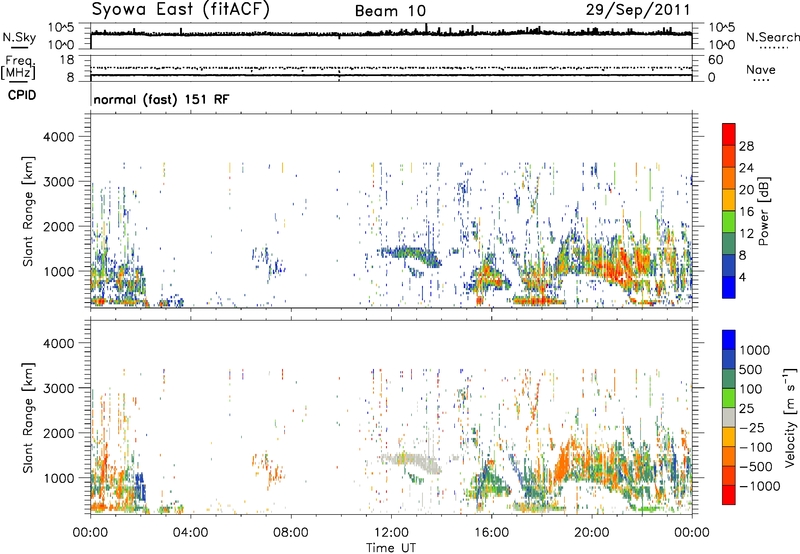Click the 'N.Sky' legend label

pos(19,37)
